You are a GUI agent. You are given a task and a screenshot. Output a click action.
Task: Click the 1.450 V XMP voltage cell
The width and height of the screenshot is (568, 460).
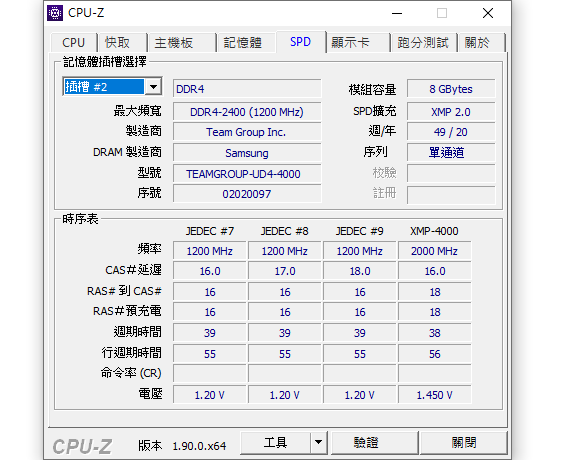(x=435, y=395)
